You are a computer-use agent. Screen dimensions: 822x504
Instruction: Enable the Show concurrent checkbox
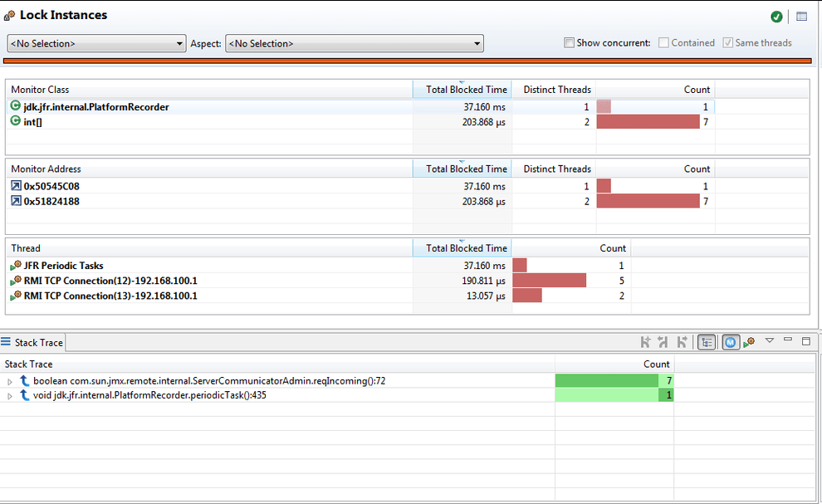click(570, 42)
